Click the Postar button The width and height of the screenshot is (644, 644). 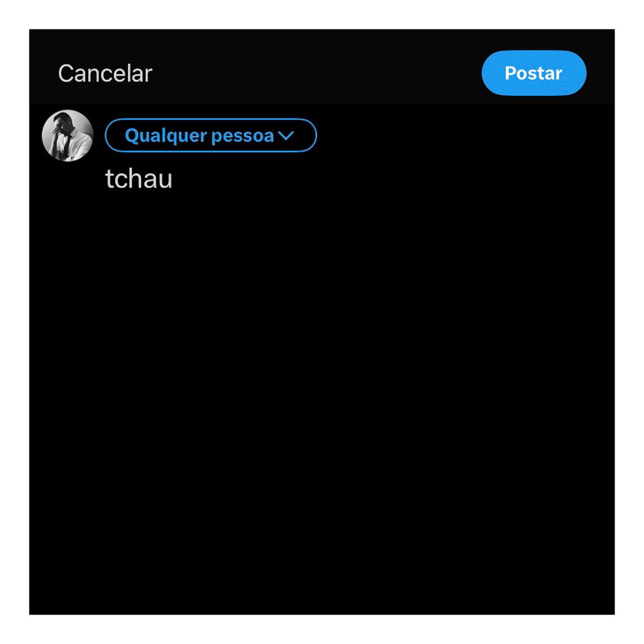[534, 73]
